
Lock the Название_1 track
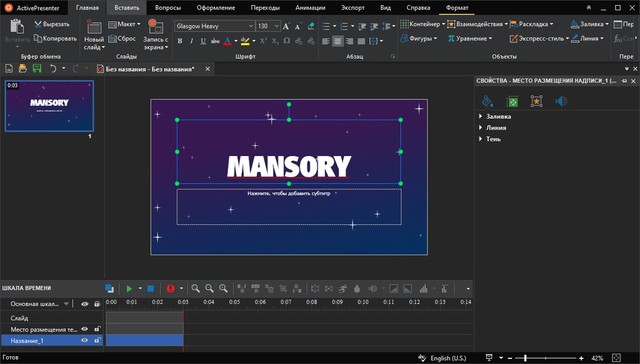click(x=97, y=340)
